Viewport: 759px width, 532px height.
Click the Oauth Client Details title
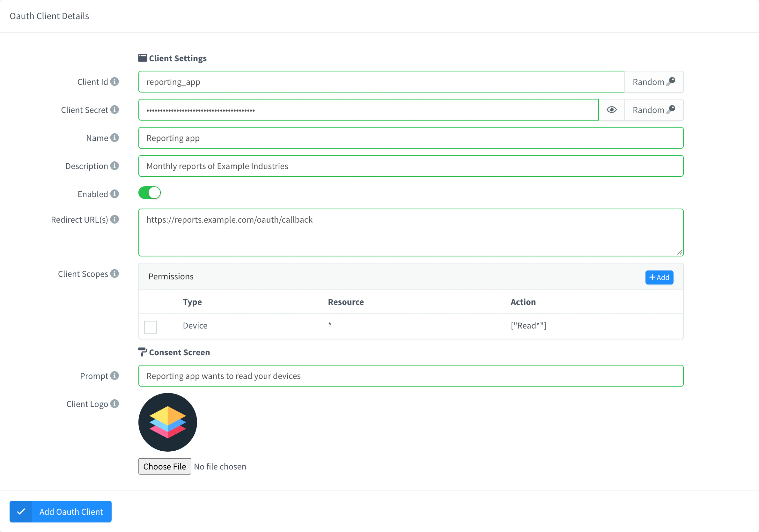49,16
